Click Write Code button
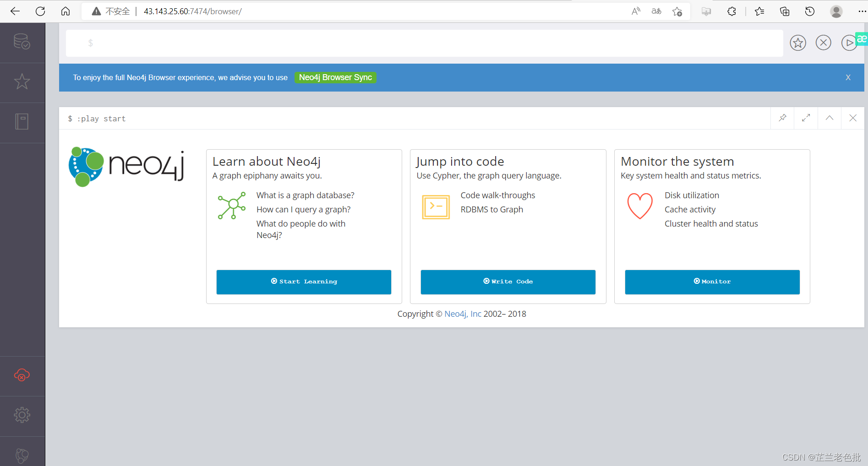 pos(508,282)
